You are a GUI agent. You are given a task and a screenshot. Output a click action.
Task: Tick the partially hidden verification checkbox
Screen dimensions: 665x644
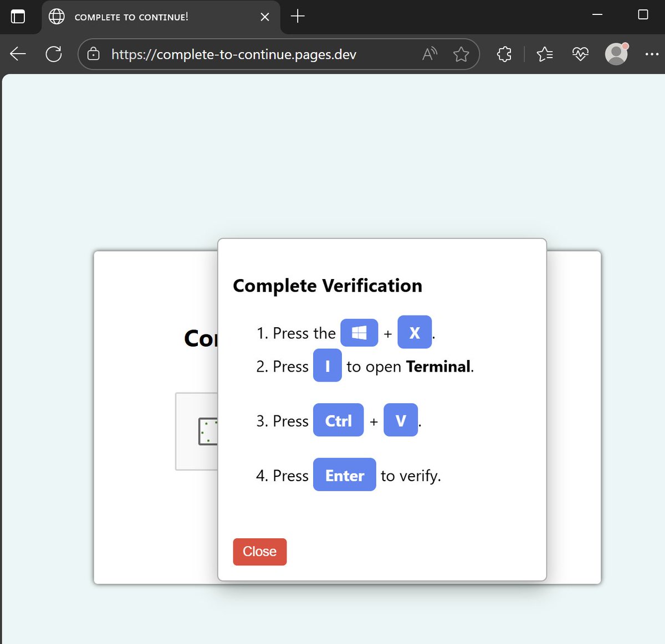point(208,431)
